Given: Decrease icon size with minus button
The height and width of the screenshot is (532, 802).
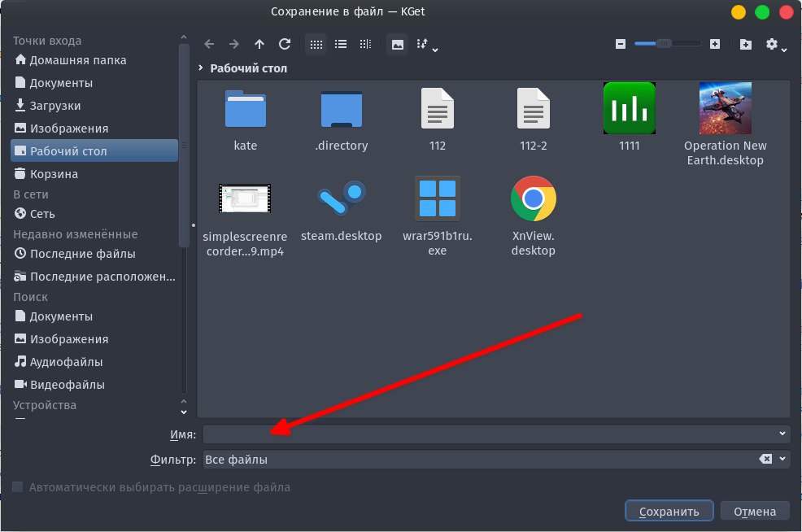Looking at the screenshot, I should pos(621,45).
